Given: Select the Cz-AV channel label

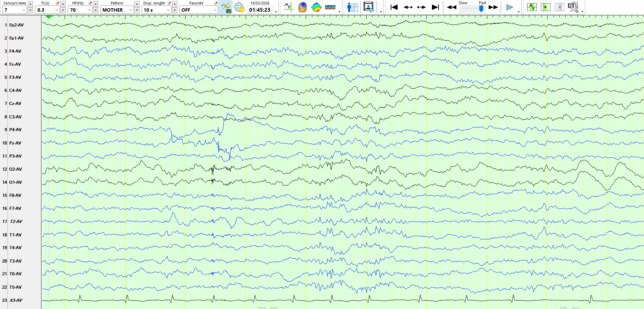Looking at the screenshot, I should (x=15, y=104).
